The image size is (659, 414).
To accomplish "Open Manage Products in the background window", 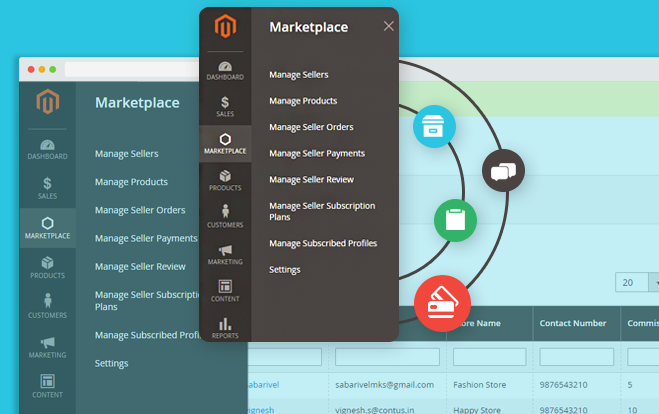I will [x=131, y=182].
